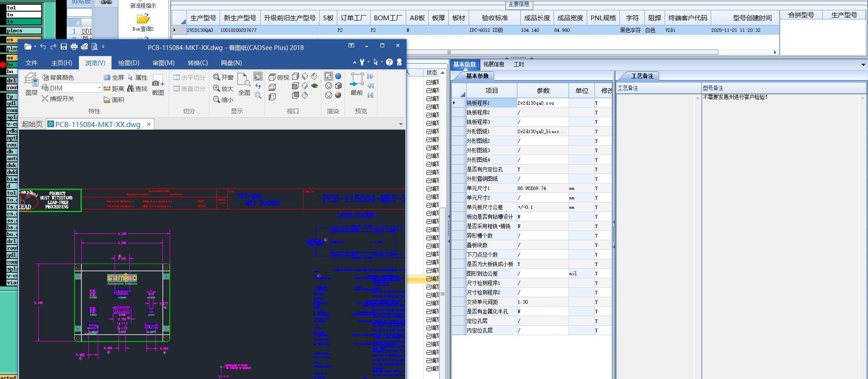Screen dimensions: 868x379
Task: Click the rewind preview arrows
Action: (370, 86)
